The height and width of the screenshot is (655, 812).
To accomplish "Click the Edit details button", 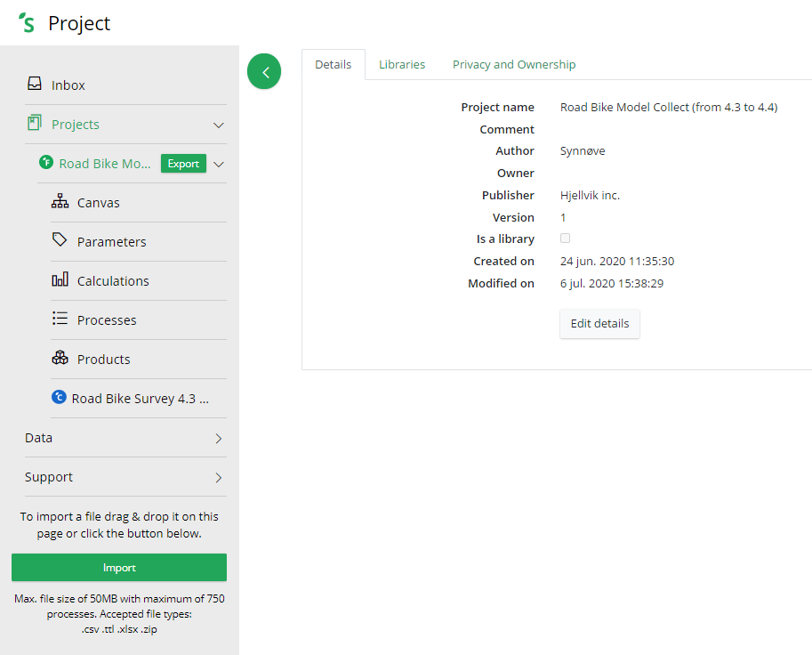I will [x=599, y=323].
